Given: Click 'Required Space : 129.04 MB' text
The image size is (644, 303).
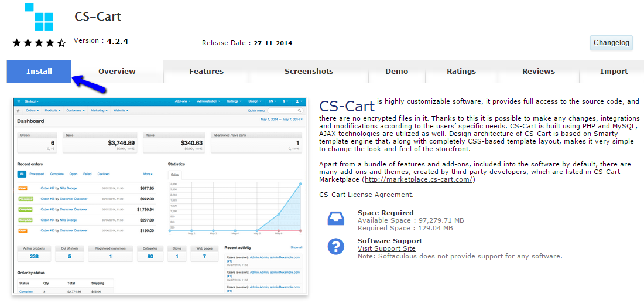Looking at the screenshot, I should [405, 228].
